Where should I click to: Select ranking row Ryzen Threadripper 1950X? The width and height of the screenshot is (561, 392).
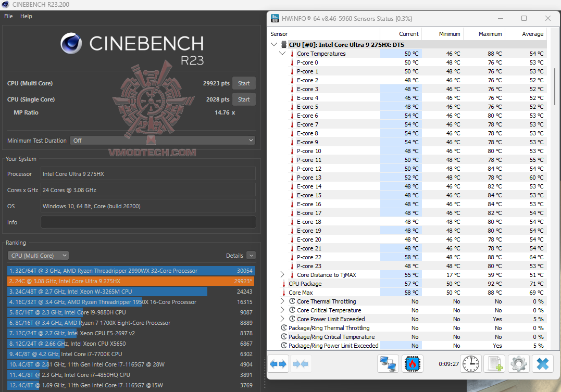pos(131,302)
